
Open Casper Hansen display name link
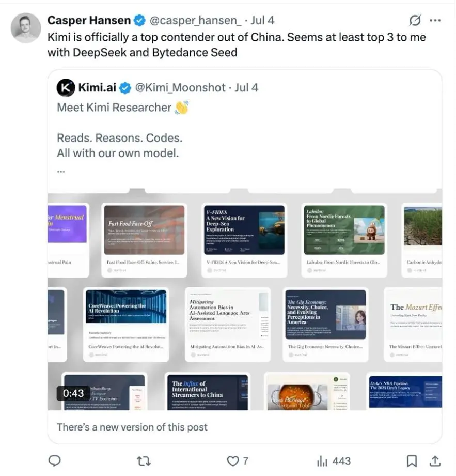click(x=89, y=20)
